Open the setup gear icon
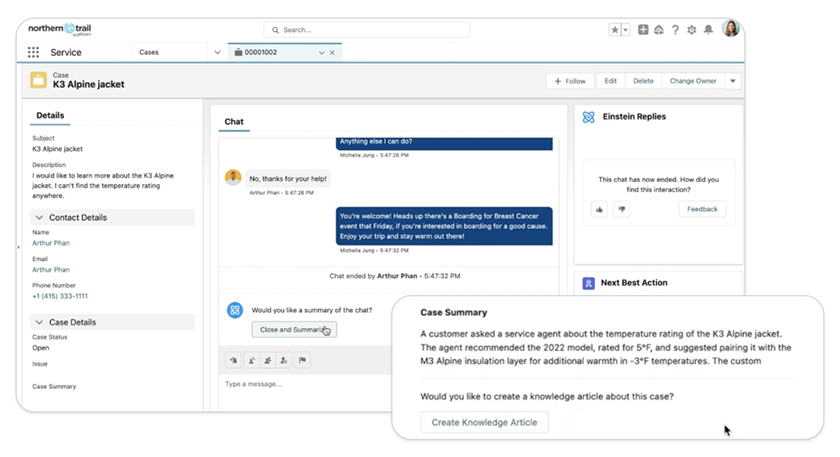The image size is (840, 457). click(691, 30)
